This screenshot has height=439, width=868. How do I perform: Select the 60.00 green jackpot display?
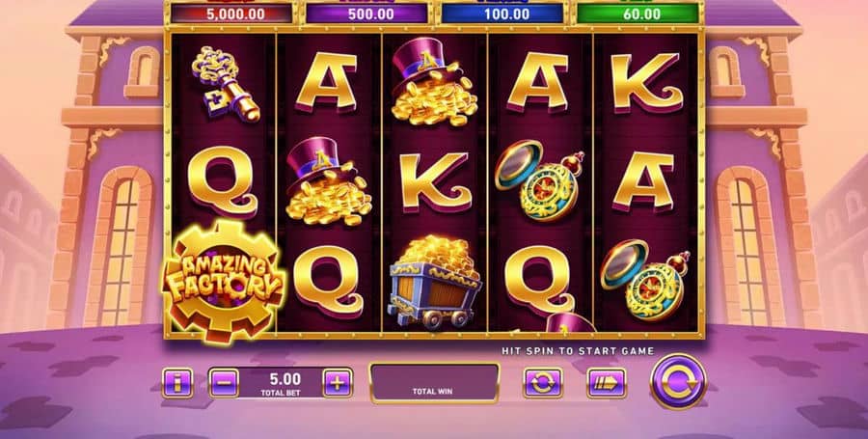(637, 14)
